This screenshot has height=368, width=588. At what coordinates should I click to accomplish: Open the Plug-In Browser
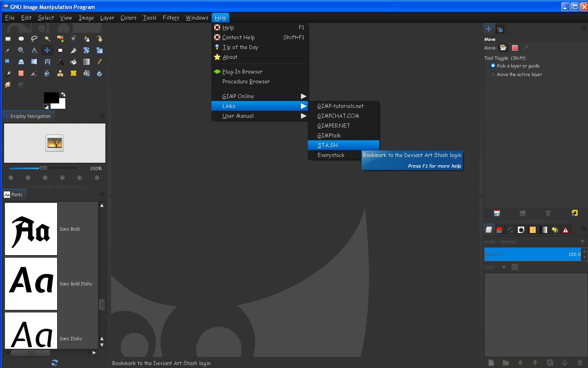click(x=259, y=72)
